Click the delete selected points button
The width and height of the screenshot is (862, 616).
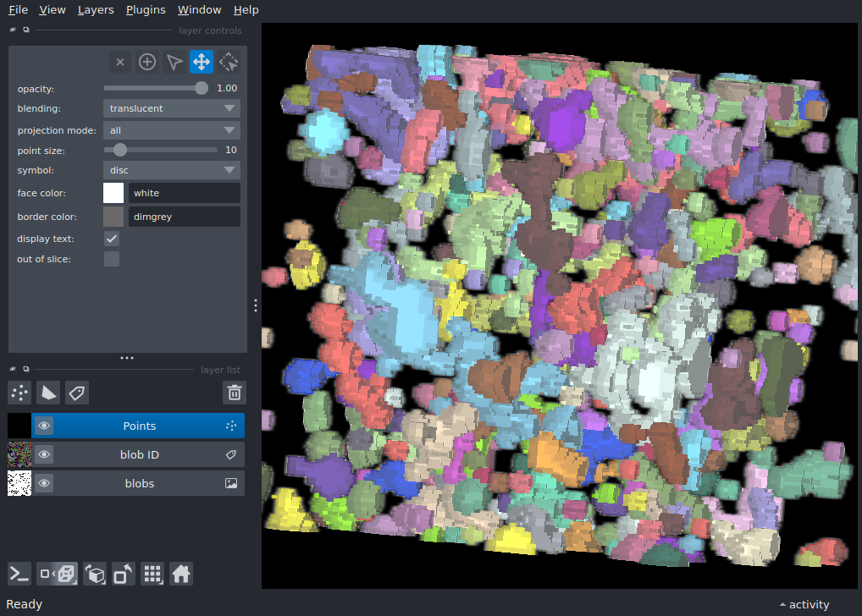point(120,62)
